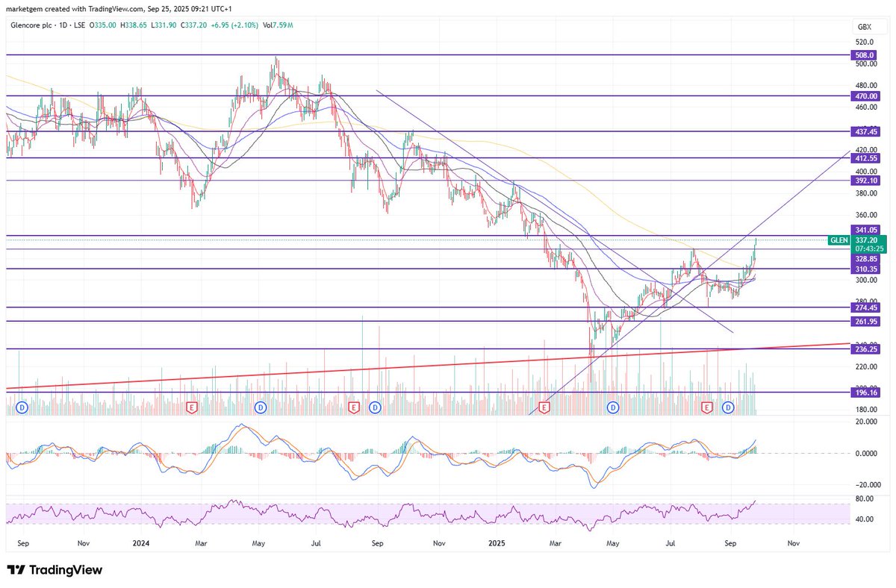Click the D dividend marker near September 2023
Viewport: 896px width, 588px height.
(x=22, y=408)
